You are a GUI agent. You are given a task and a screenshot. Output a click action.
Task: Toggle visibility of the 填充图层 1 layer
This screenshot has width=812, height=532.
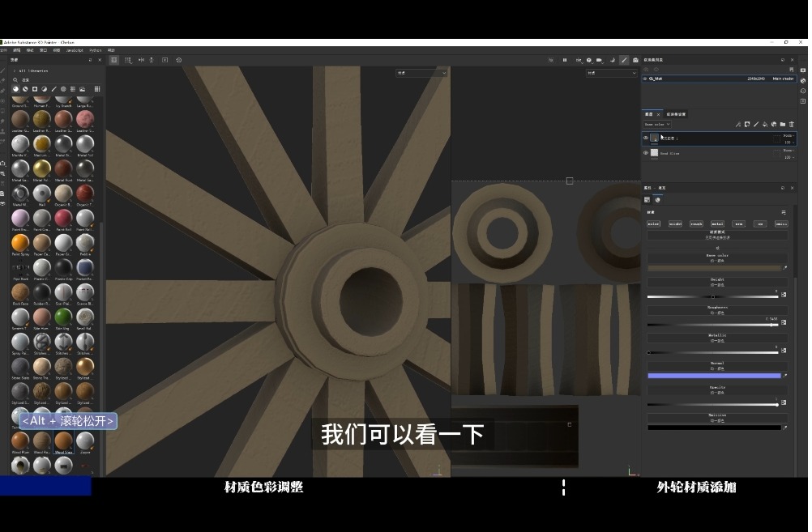coord(647,138)
